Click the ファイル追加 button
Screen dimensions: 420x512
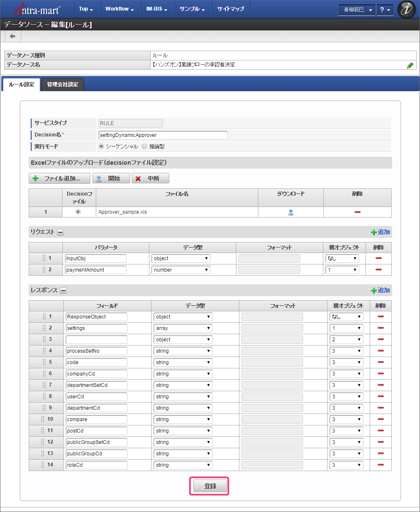(x=60, y=178)
